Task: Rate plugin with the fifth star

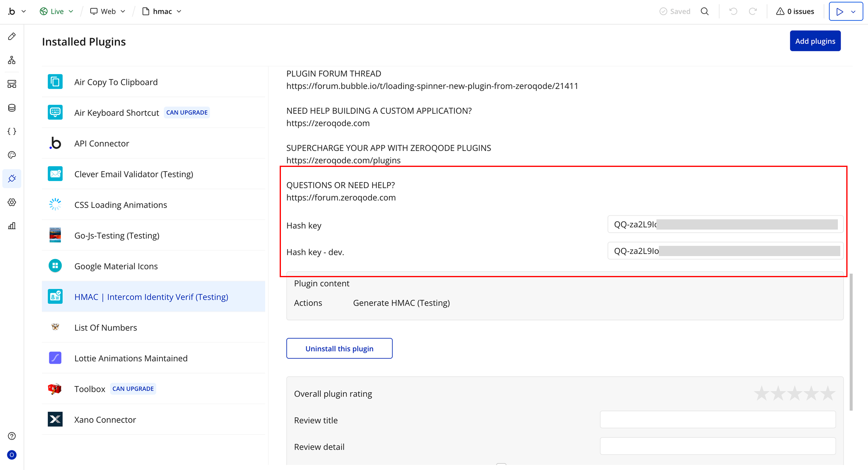Action: [x=827, y=393]
